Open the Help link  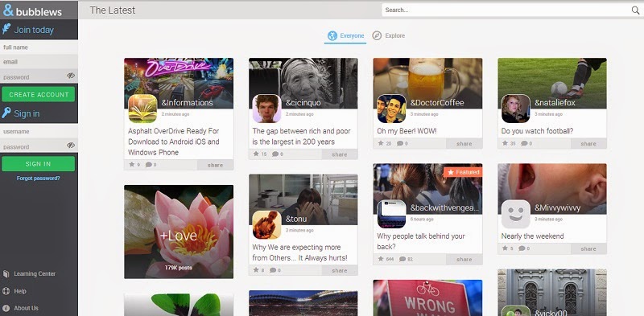(x=19, y=291)
